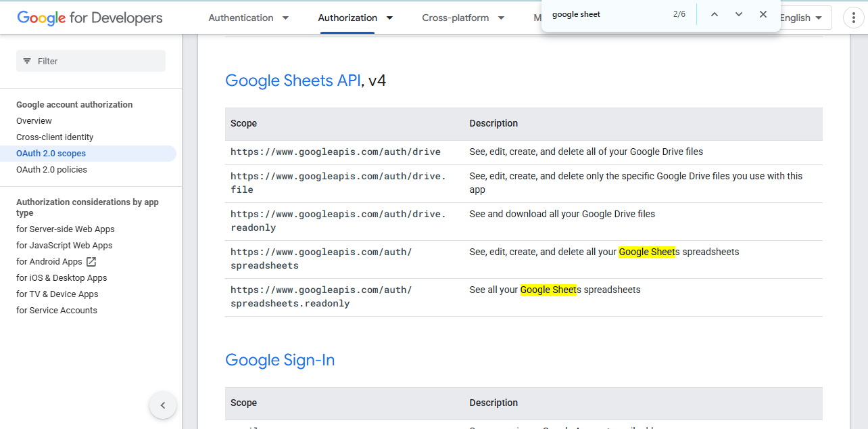
Task: Expand the Authorization dropdown arrow
Action: 389,18
